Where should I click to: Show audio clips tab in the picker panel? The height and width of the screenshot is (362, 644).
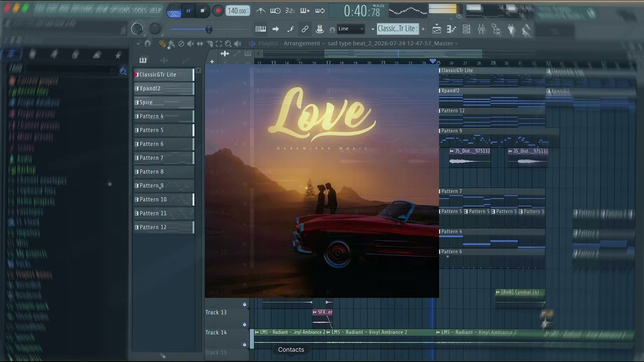164,60
